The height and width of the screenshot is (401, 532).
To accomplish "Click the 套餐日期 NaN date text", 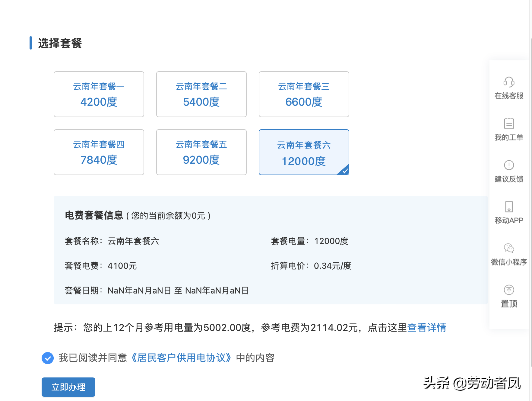I will pyautogui.click(x=178, y=290).
